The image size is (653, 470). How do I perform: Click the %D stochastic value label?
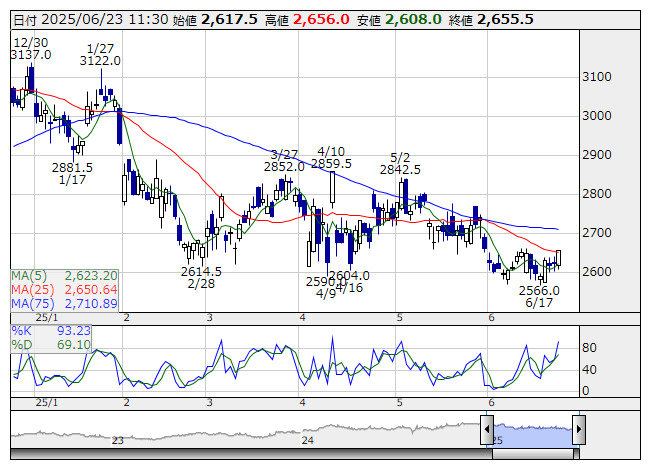51,344
